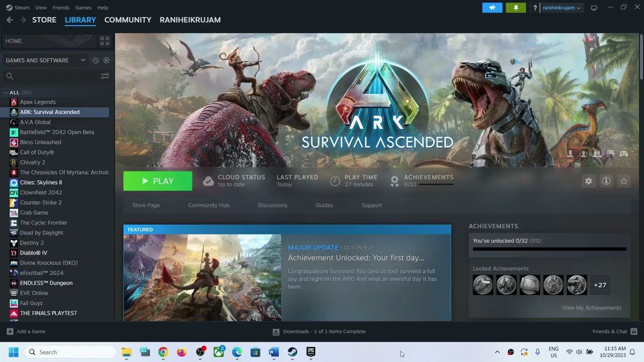Click the recent activity clock icon

pos(96,60)
